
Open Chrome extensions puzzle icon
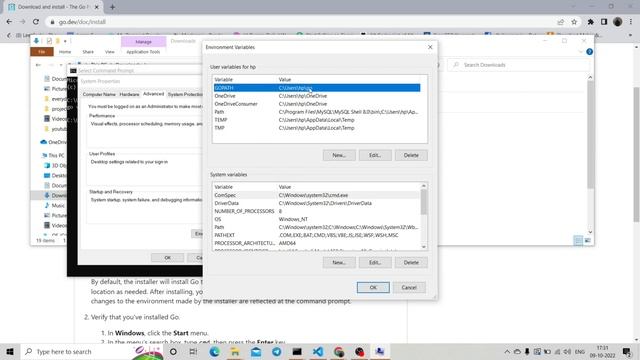pos(591,22)
